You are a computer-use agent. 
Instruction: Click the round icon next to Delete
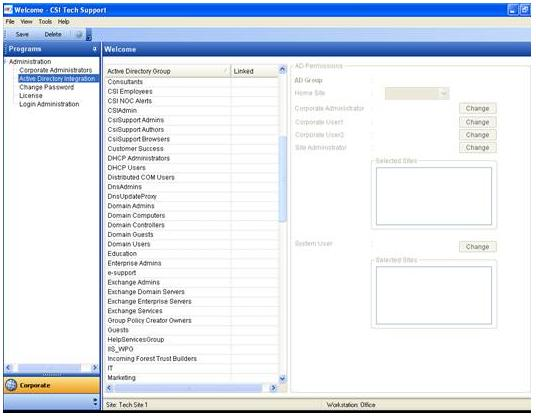[79, 35]
